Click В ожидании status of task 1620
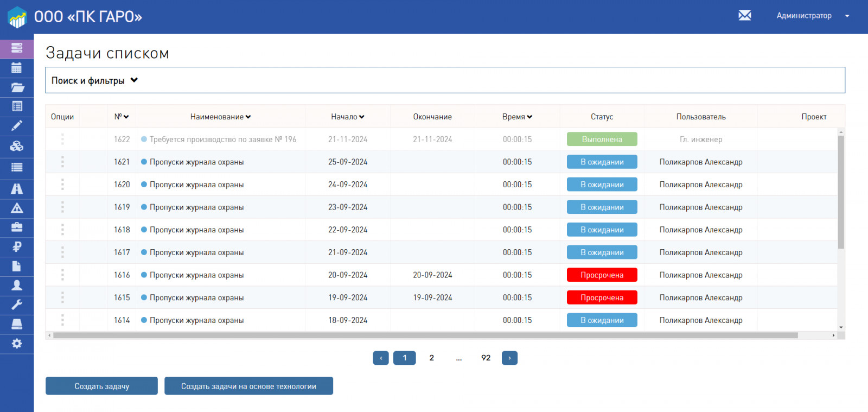This screenshot has height=412, width=868. tap(602, 185)
